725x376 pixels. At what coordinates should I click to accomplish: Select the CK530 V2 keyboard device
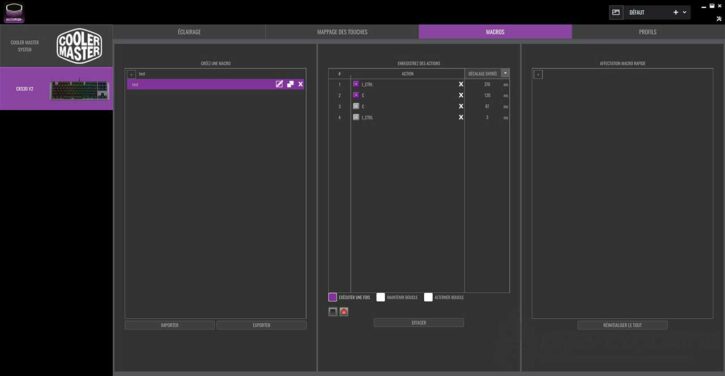56,89
